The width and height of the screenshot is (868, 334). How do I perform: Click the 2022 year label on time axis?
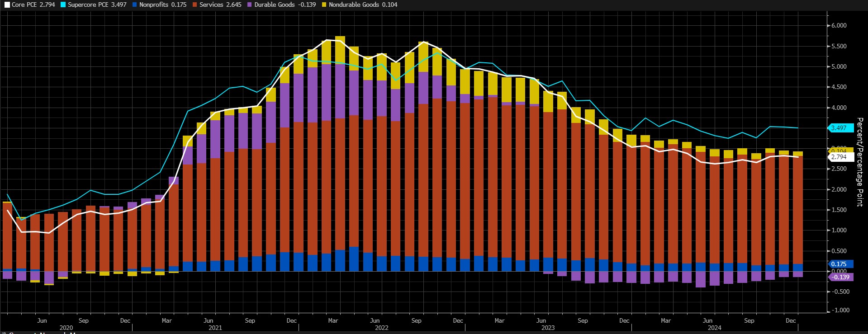(x=382, y=328)
